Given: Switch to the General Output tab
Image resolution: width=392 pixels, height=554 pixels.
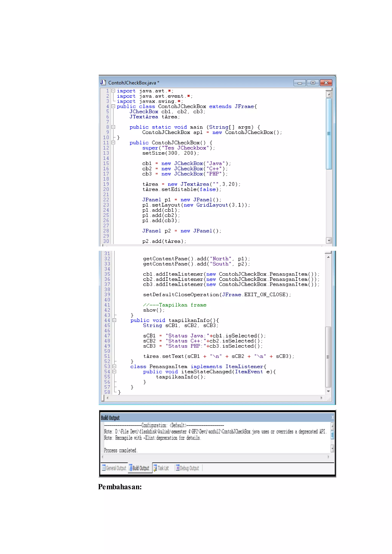Looking at the screenshot, I should click(x=116, y=468).
